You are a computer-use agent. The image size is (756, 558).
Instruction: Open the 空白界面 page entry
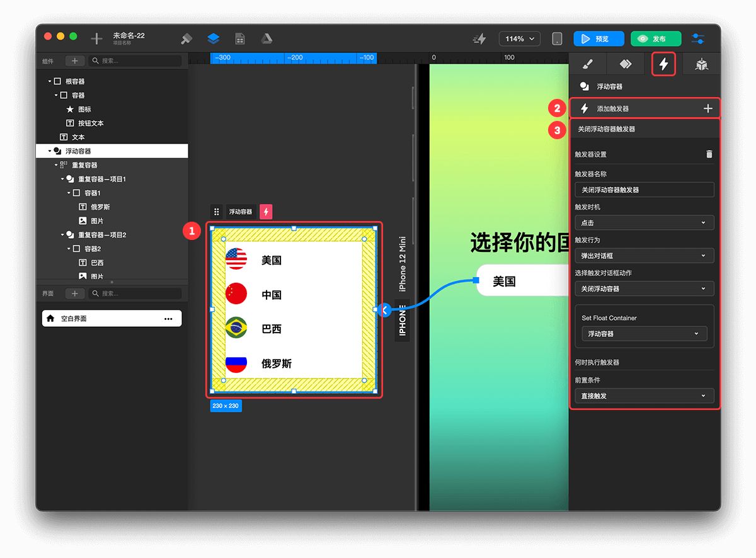tap(112, 319)
